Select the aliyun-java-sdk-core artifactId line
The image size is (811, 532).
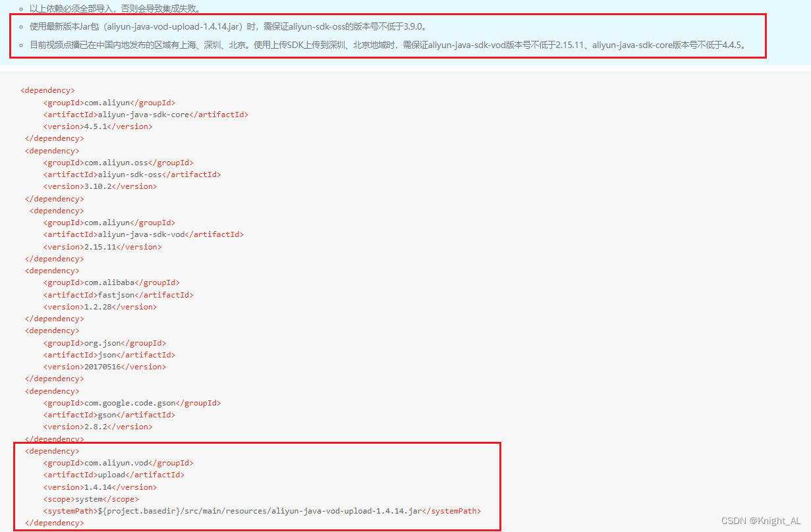coord(146,115)
